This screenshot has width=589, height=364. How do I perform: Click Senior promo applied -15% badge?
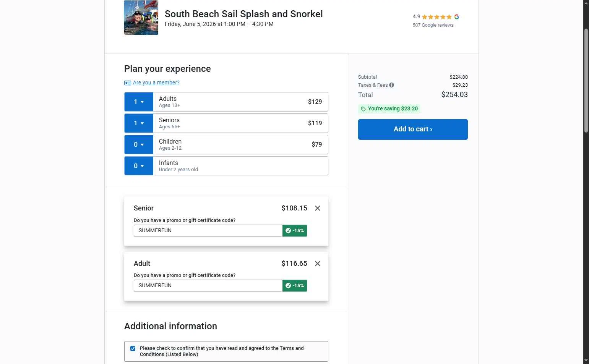[x=295, y=231]
